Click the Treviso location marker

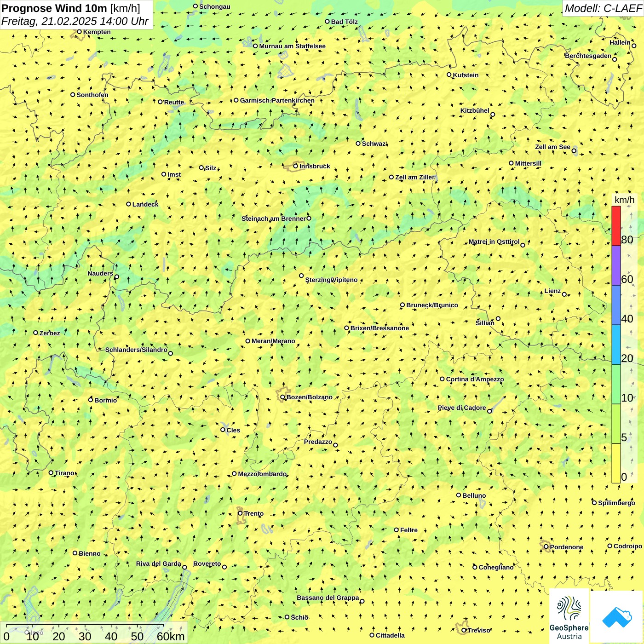point(464,630)
